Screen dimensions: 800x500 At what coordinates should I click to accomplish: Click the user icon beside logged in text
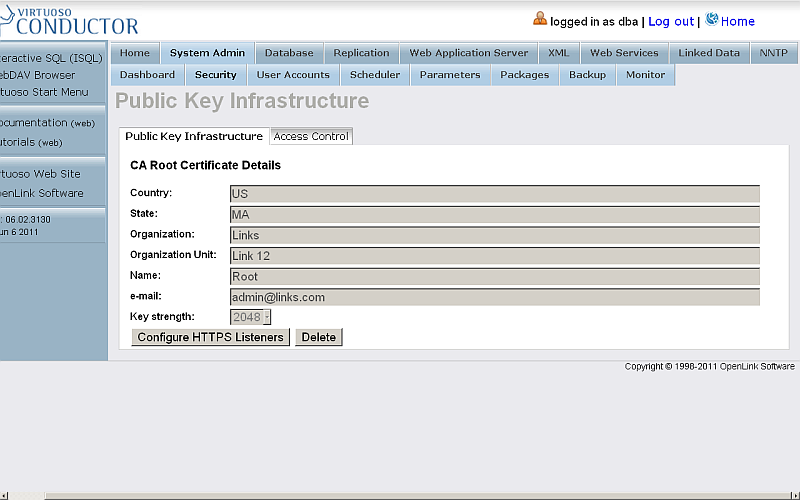tap(540, 19)
